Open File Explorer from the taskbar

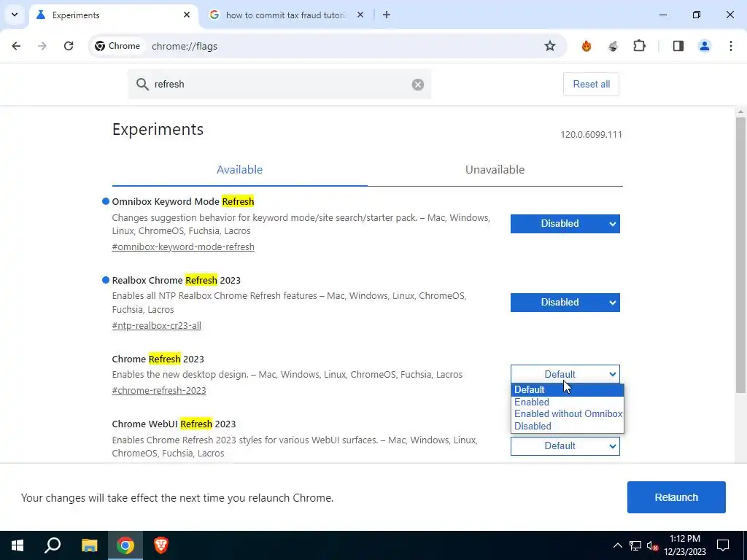[x=89, y=545]
